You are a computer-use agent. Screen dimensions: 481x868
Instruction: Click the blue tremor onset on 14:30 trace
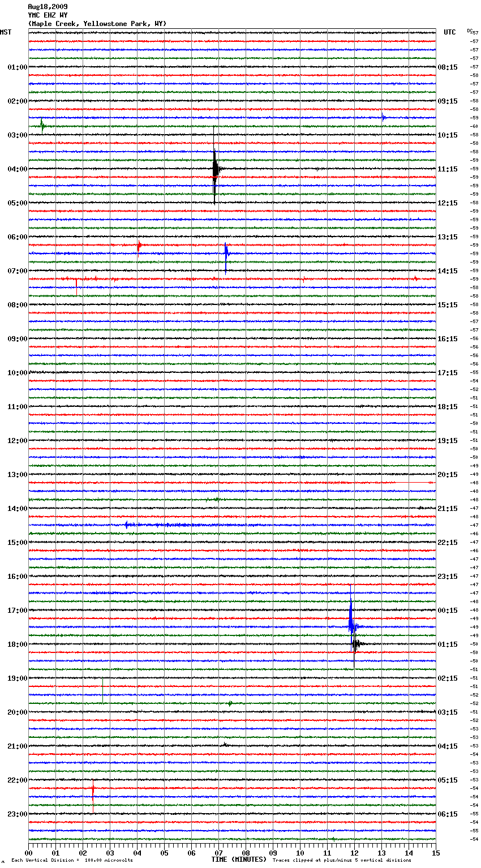[127, 525]
